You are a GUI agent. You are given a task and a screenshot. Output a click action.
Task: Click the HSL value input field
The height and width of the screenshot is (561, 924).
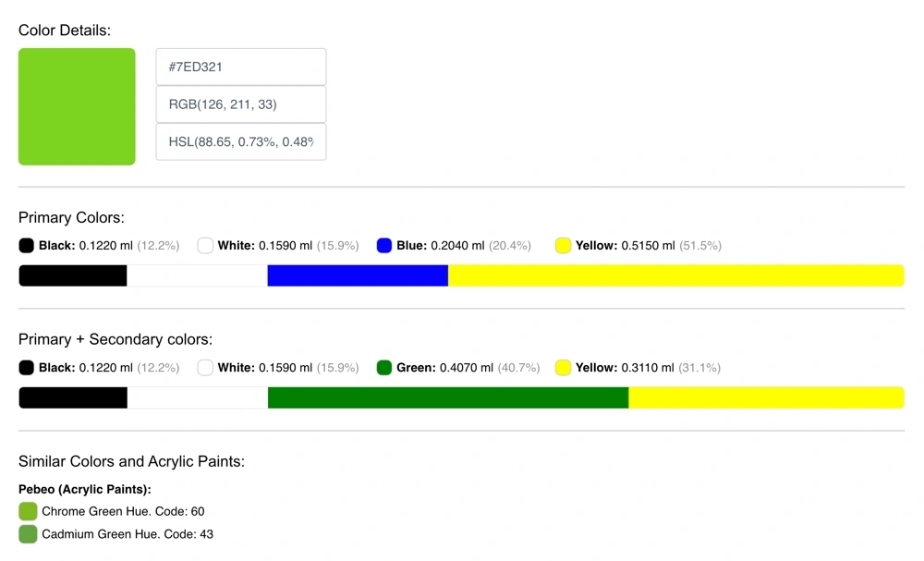(x=240, y=142)
